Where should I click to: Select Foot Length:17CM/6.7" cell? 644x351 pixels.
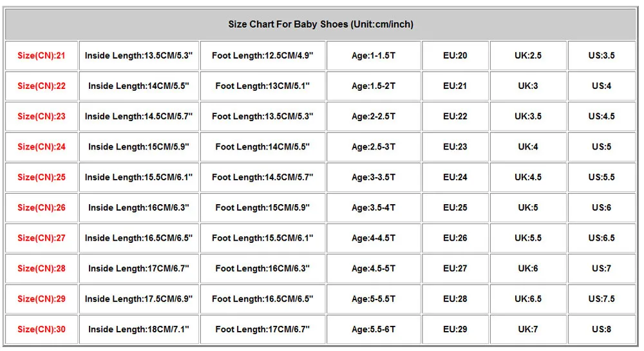pos(262,329)
